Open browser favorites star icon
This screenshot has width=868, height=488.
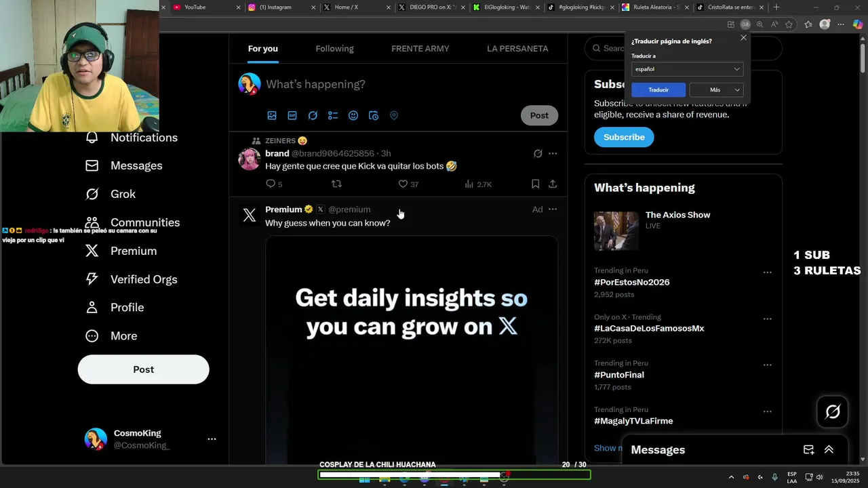pos(789,24)
